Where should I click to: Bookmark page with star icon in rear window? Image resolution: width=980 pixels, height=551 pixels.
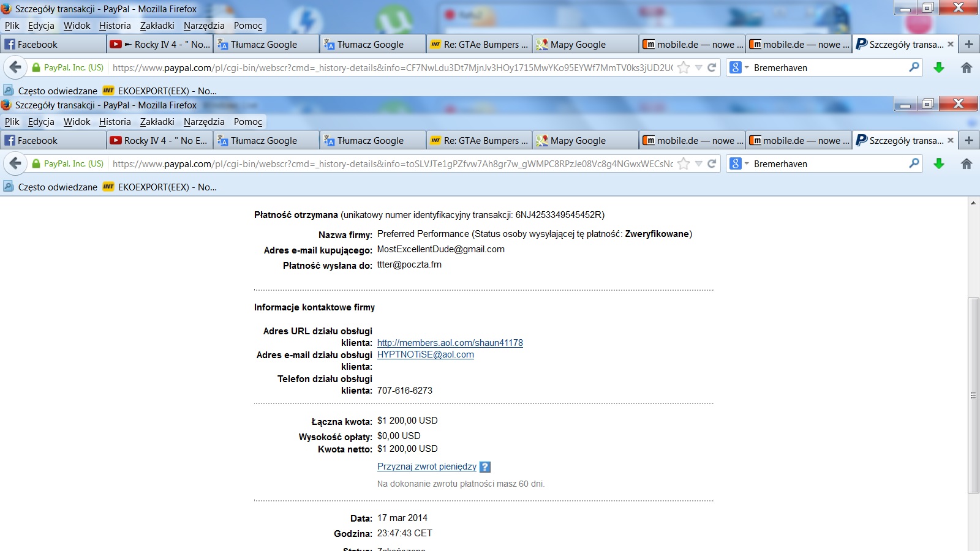pyautogui.click(x=684, y=67)
